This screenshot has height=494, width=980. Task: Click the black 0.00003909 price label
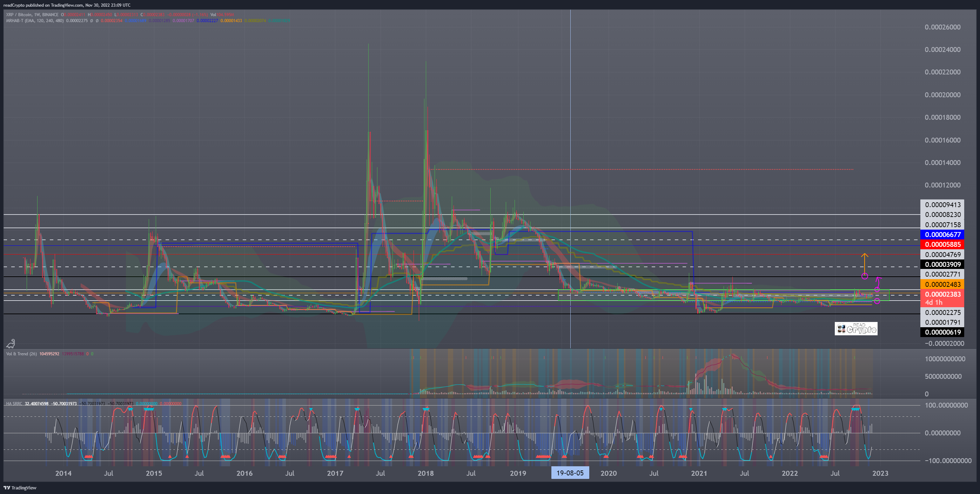pos(942,264)
